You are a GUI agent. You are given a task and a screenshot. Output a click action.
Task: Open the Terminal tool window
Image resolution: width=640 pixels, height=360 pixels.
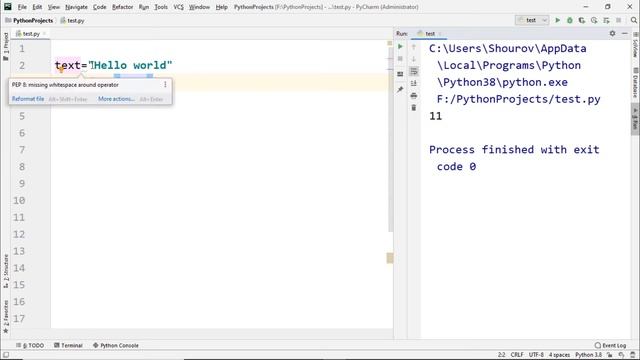68,345
